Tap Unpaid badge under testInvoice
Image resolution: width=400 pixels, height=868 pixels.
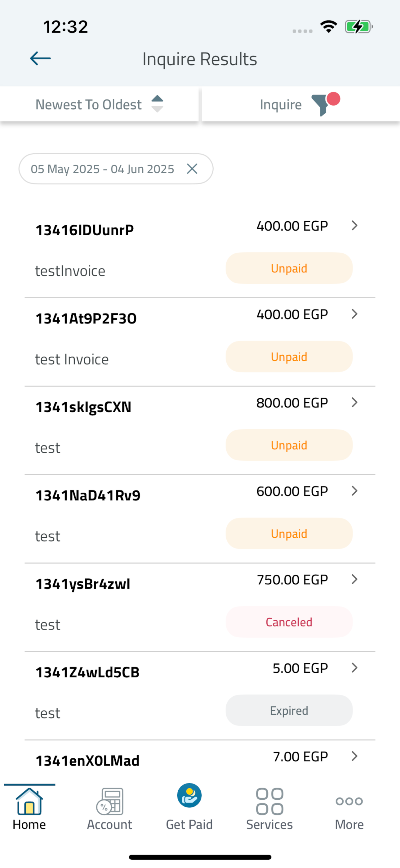click(289, 268)
